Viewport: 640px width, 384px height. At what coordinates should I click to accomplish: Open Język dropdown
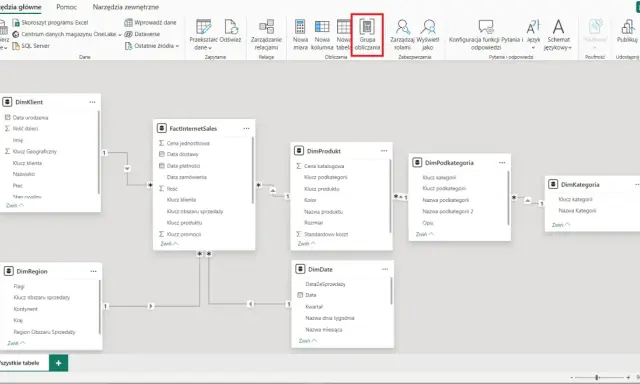pos(533,35)
